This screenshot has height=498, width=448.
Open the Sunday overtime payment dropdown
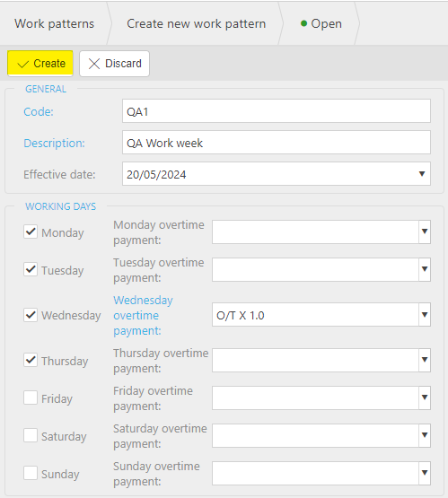[x=425, y=473]
